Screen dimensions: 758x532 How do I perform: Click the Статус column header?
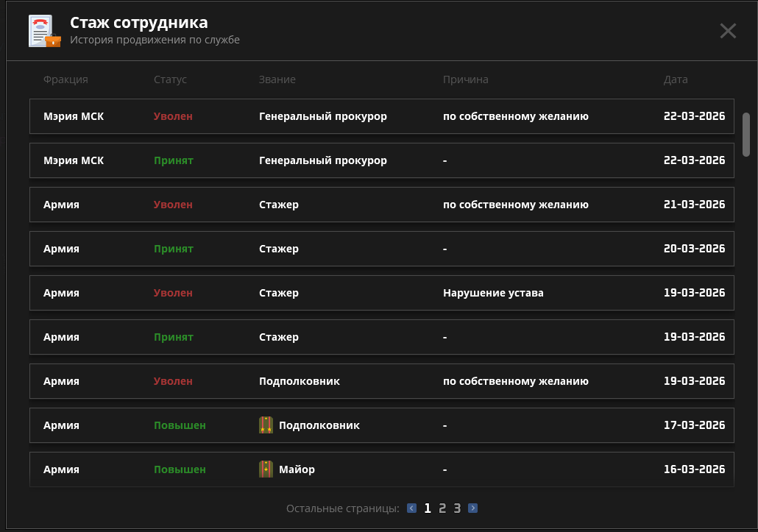coord(170,79)
